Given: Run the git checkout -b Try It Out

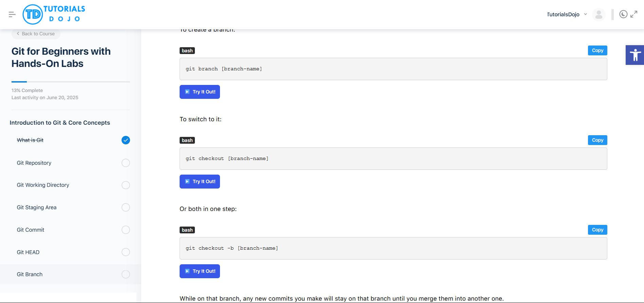Looking at the screenshot, I should pyautogui.click(x=200, y=271).
